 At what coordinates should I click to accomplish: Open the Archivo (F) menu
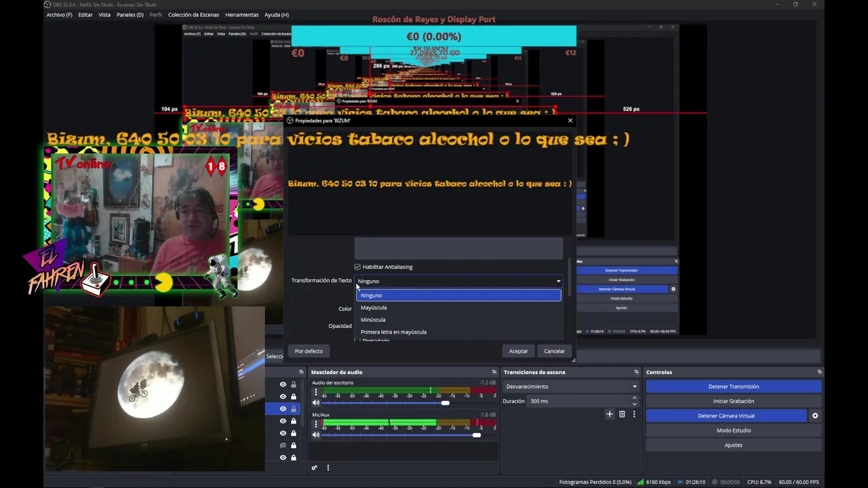click(x=60, y=15)
